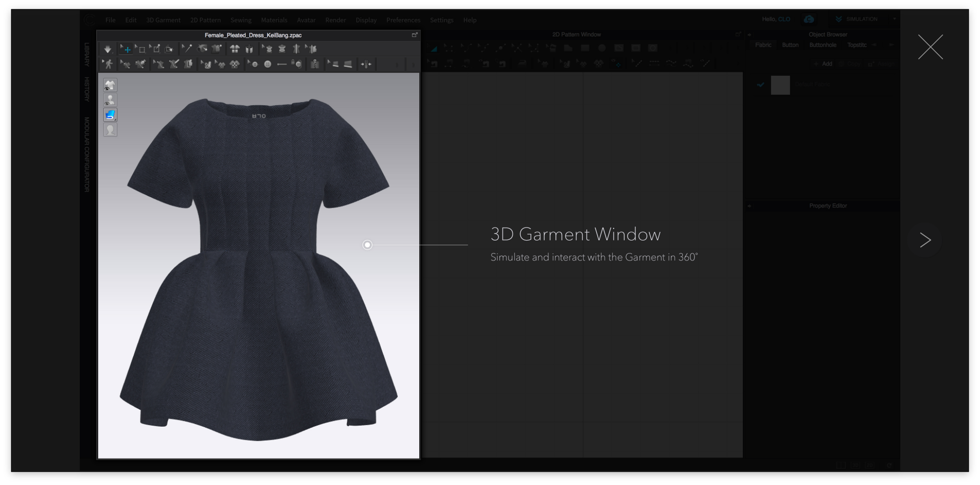Toggle the avatar head display button

110,130
